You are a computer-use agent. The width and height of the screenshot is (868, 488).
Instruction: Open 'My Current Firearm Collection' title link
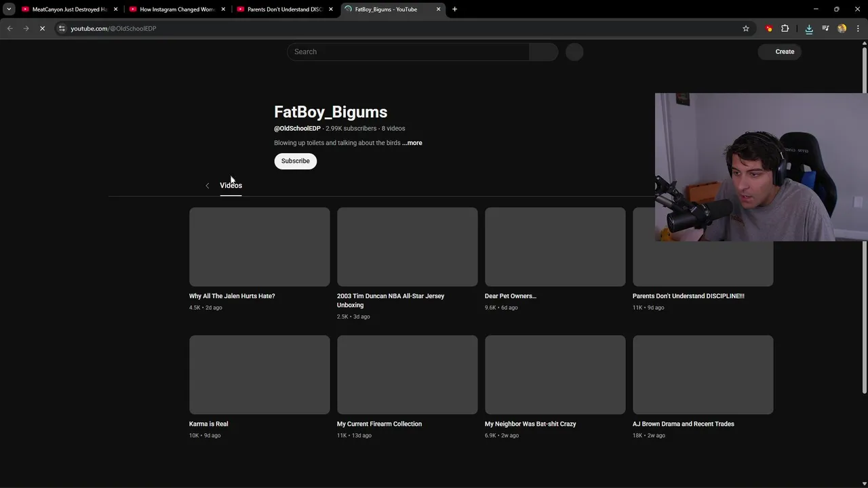click(379, 424)
